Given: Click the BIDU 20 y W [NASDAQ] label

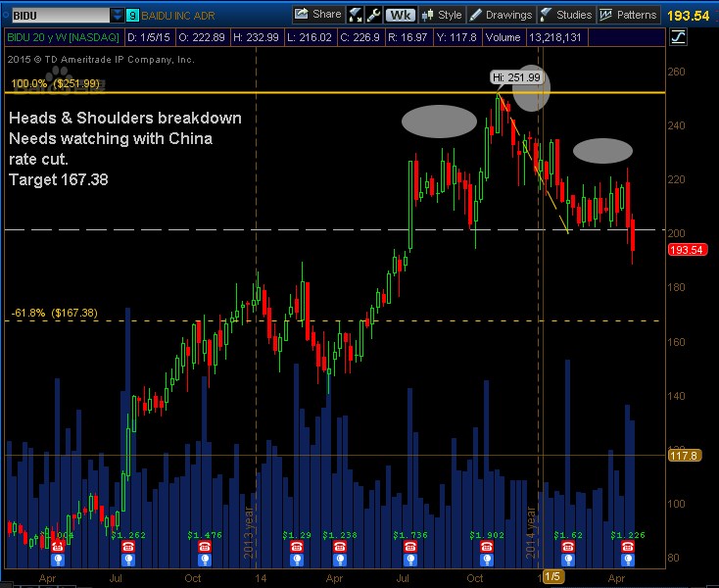Looking at the screenshot, I should (64, 37).
